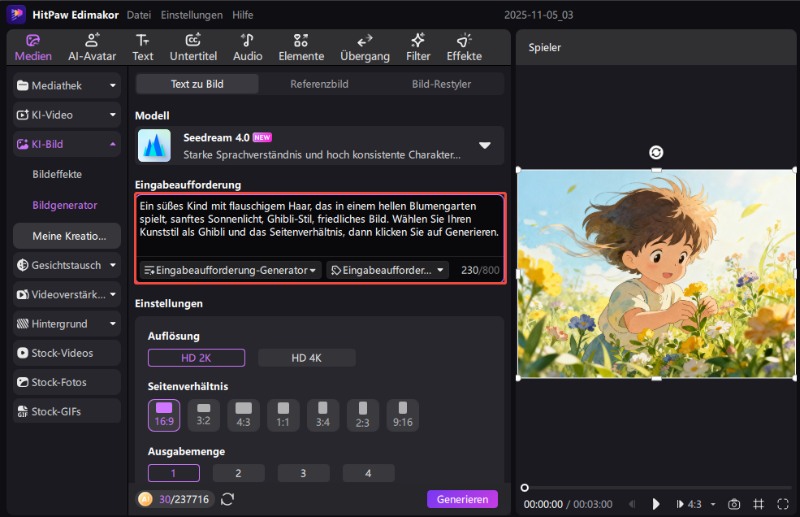Expand the KI-Video dropdown

pyautogui.click(x=113, y=115)
